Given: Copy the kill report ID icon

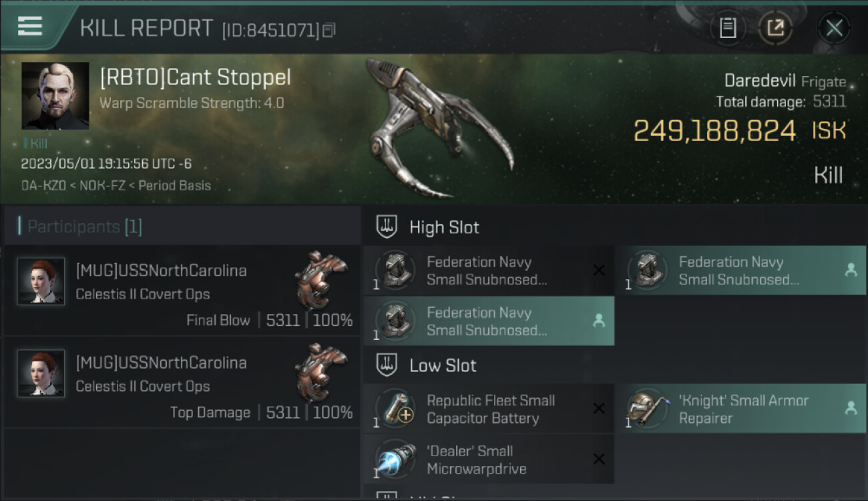Looking at the screenshot, I should pyautogui.click(x=329, y=30).
